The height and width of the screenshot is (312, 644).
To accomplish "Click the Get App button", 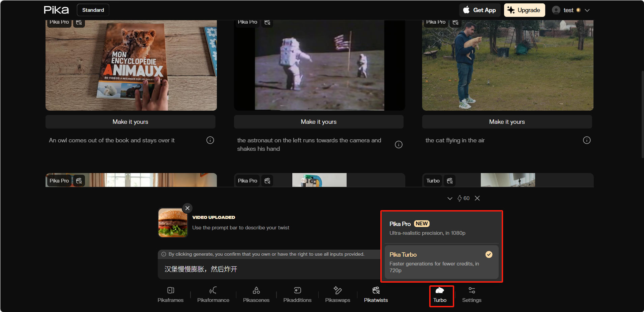I will pyautogui.click(x=479, y=10).
